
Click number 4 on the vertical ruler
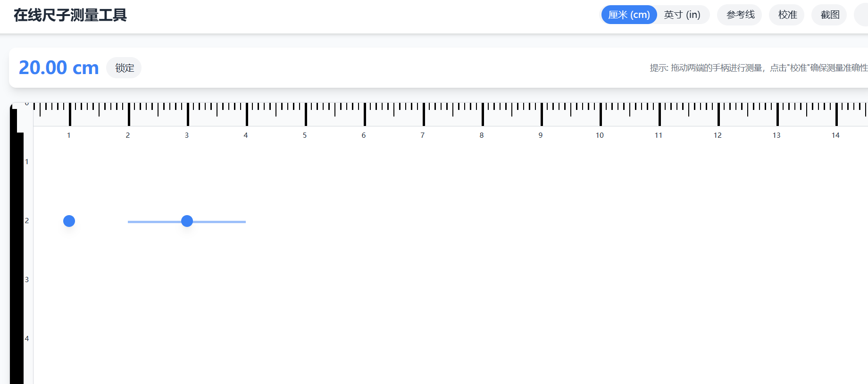click(x=27, y=339)
